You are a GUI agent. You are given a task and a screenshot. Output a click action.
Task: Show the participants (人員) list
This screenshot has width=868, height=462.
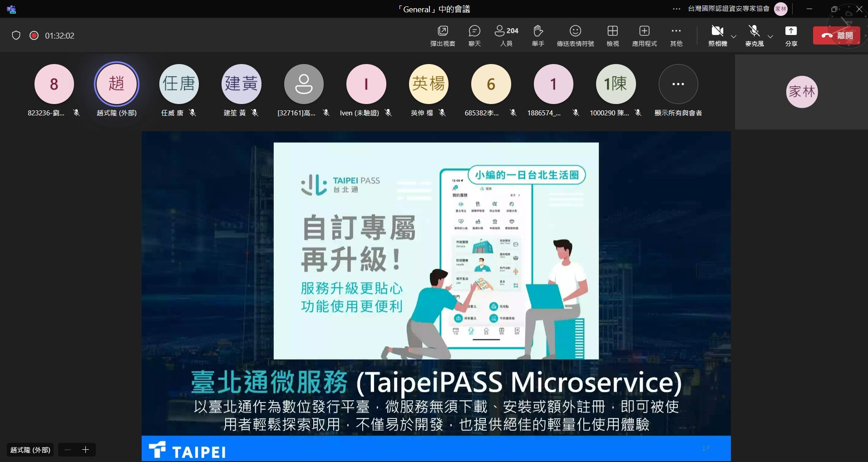tap(506, 35)
